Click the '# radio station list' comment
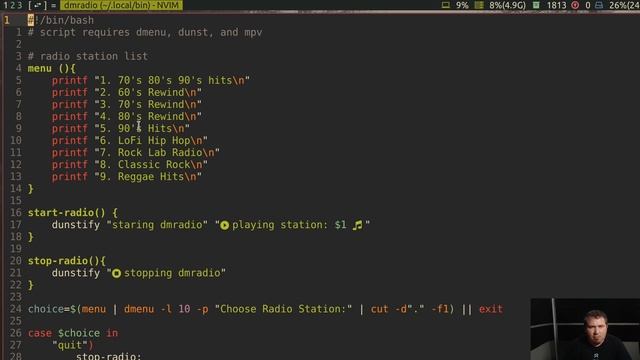The height and width of the screenshot is (360, 640). [x=88, y=56]
